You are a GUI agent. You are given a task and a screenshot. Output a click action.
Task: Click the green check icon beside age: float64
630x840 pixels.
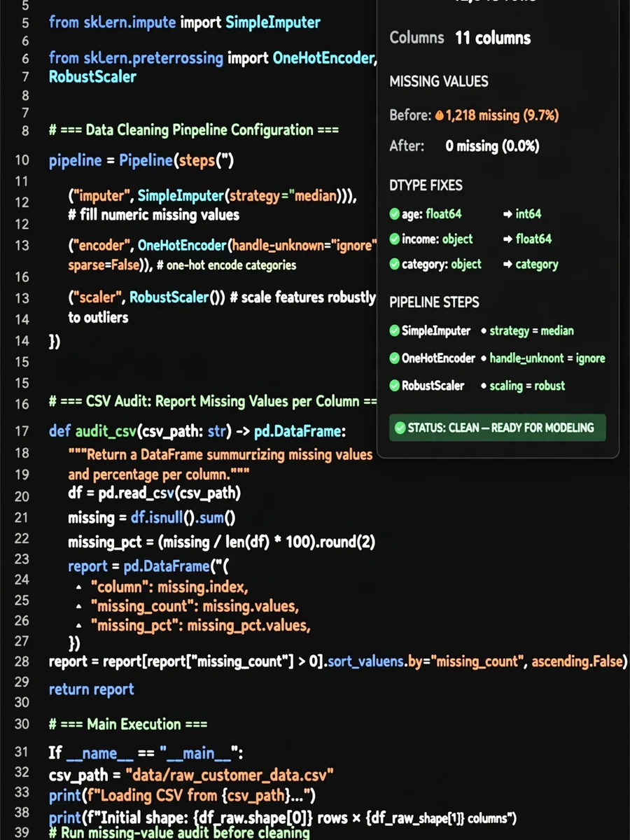tap(395, 214)
